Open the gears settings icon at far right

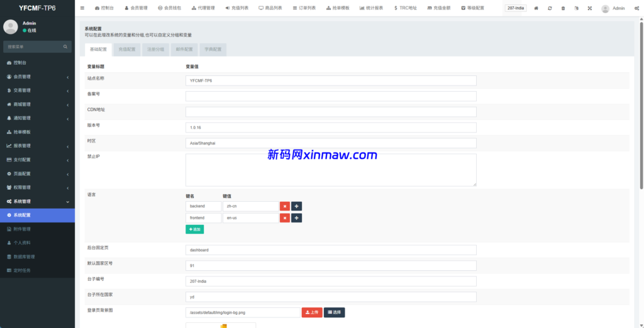pyautogui.click(x=637, y=8)
